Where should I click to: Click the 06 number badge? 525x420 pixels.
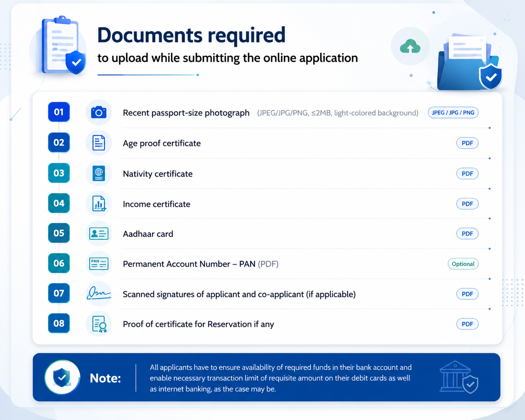pyautogui.click(x=59, y=263)
